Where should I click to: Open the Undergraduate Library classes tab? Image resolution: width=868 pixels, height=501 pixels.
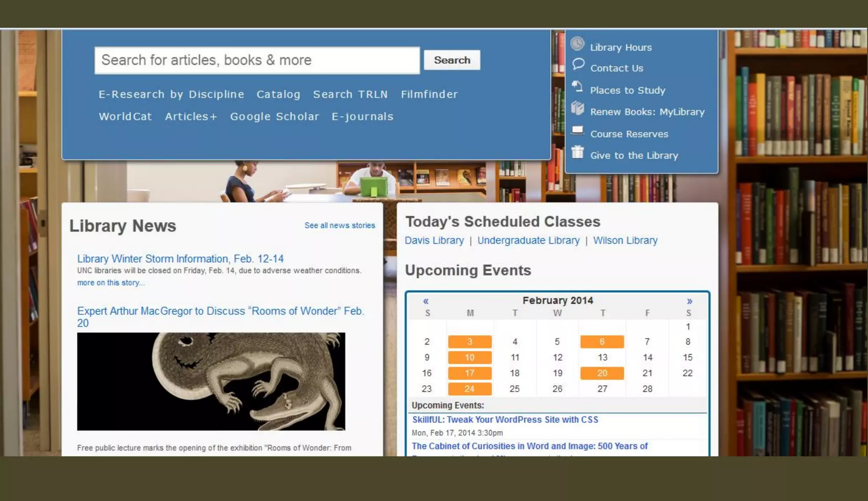coord(528,240)
